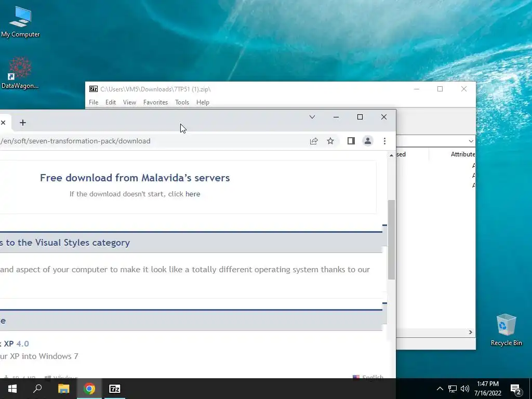Click the 7-Zip title bar icon
The height and width of the screenshot is (399, 532).
(94, 89)
